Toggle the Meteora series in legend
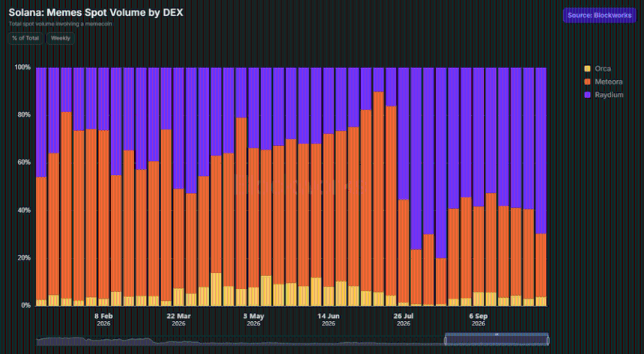The image size is (644, 354). (604, 82)
